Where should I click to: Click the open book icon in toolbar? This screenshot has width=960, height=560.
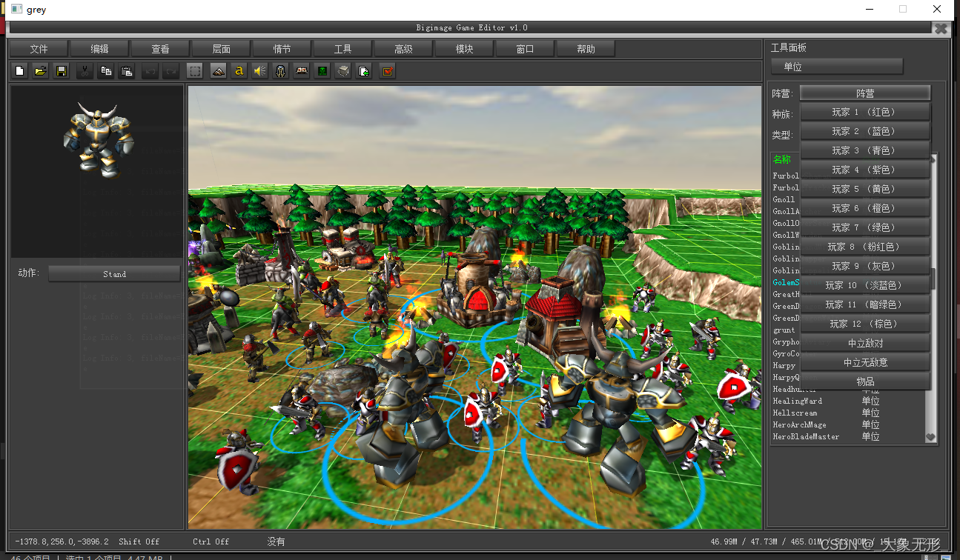[x=302, y=71]
